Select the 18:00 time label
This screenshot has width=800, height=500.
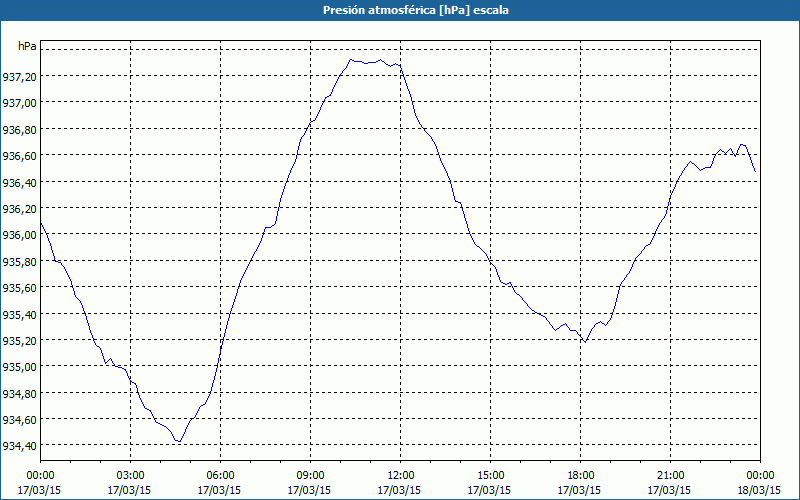[x=581, y=476]
